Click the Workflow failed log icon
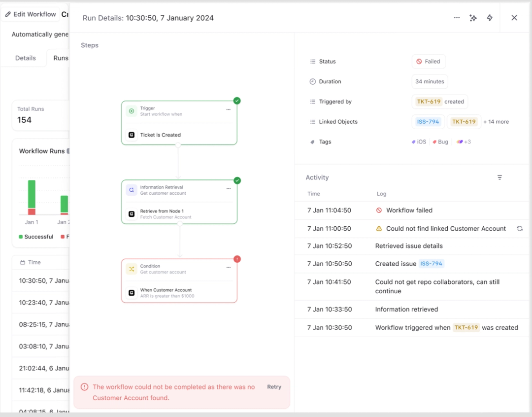 379,210
